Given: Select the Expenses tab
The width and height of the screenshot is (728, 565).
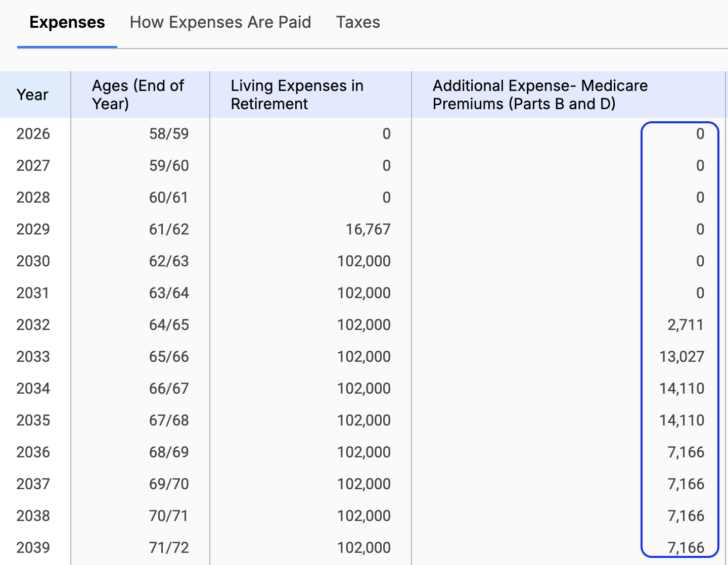Looking at the screenshot, I should (x=67, y=22).
